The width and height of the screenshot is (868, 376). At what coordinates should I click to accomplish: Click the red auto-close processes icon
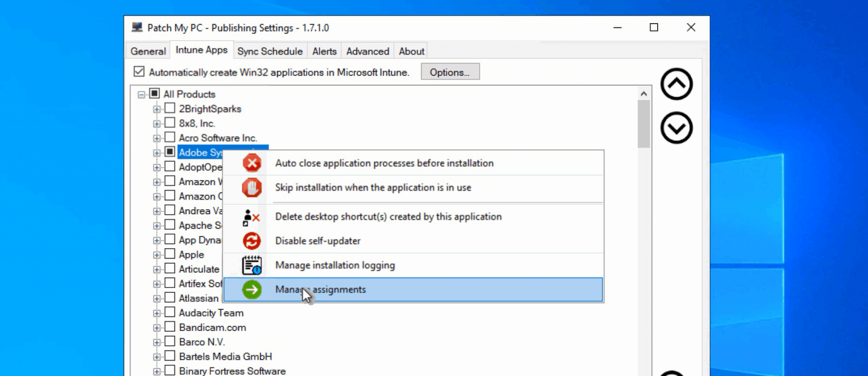[252, 163]
